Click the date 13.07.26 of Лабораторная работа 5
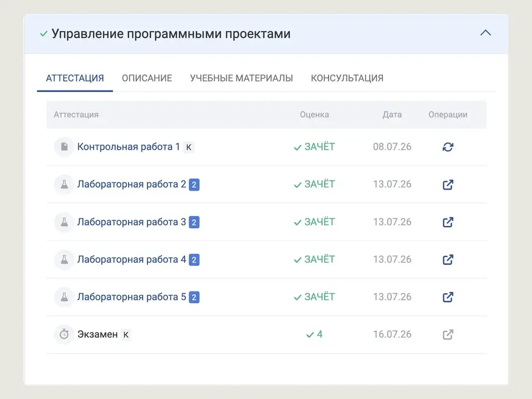532x399 pixels. click(392, 297)
